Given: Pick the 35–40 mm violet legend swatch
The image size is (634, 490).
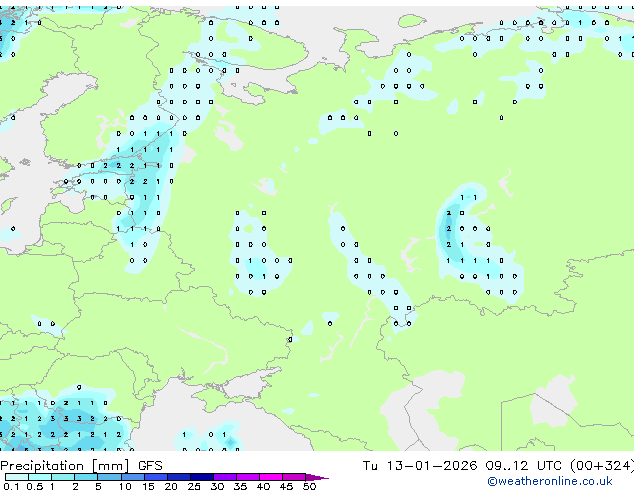Looking at the screenshot, I should coord(247,477).
